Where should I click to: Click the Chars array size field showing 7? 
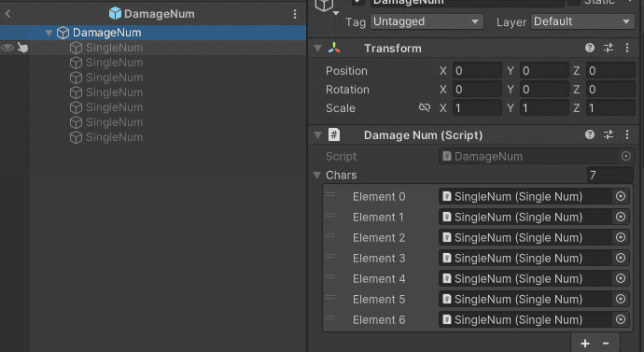(x=609, y=176)
